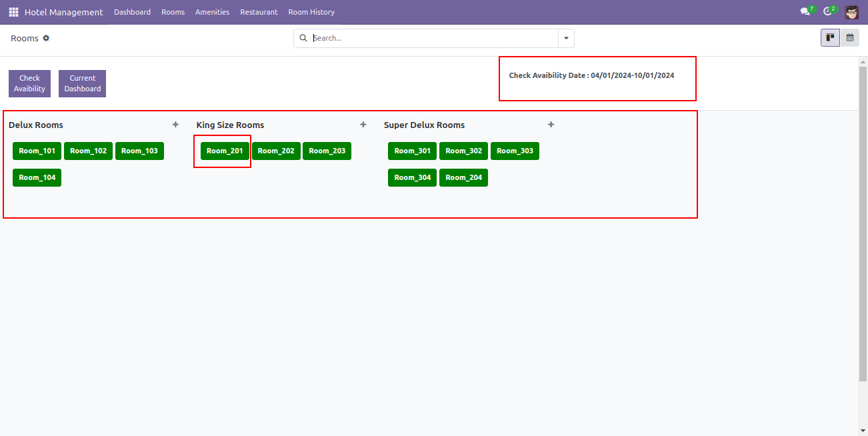Click the King Size Rooms column title
868x436 pixels.
[x=230, y=125]
